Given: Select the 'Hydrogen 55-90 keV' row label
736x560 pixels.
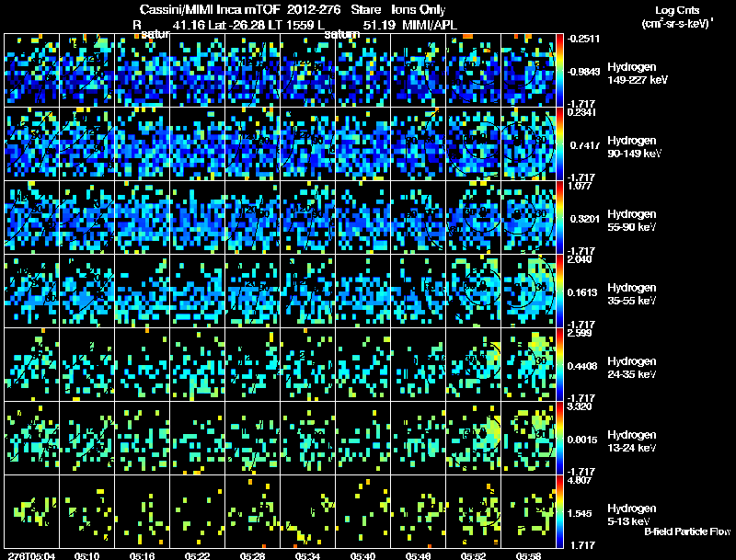Looking at the screenshot, I should [632, 221].
